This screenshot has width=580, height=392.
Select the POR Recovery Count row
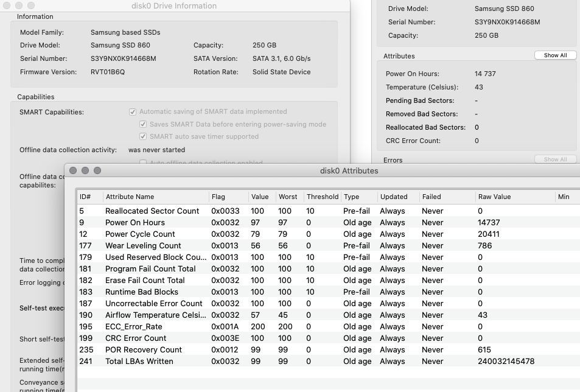pyautogui.click(x=329, y=349)
